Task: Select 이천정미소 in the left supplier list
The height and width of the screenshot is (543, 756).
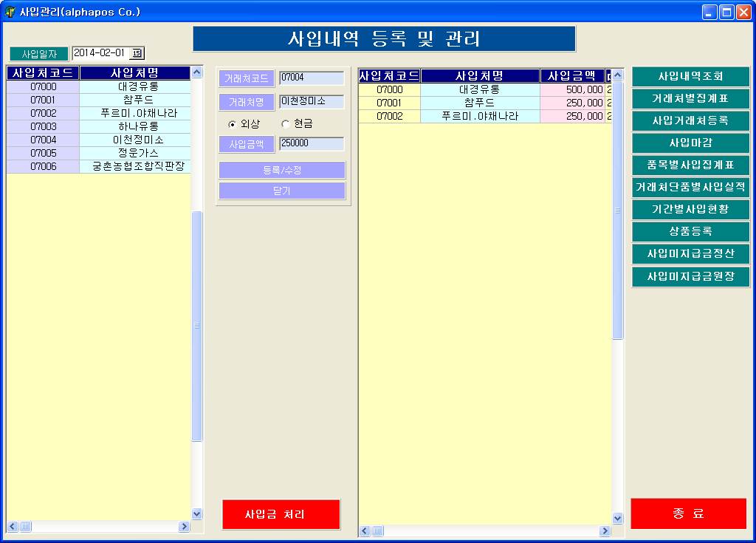Action: [x=136, y=140]
